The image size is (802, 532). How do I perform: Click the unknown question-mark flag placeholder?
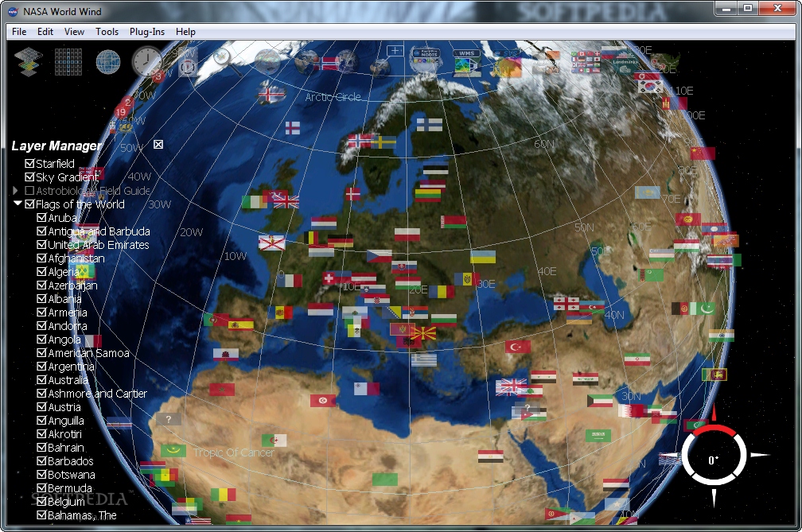tap(169, 420)
